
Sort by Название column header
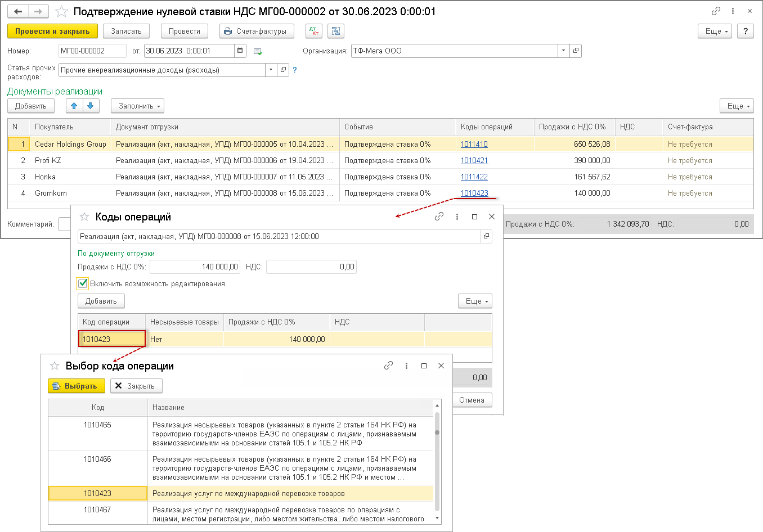(x=290, y=407)
